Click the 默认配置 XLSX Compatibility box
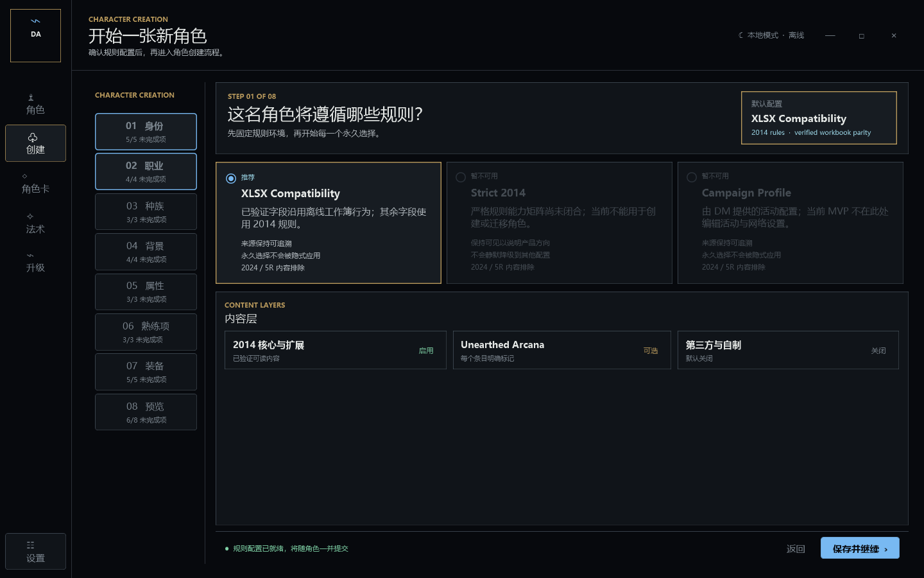The width and height of the screenshot is (924, 578). click(819, 118)
